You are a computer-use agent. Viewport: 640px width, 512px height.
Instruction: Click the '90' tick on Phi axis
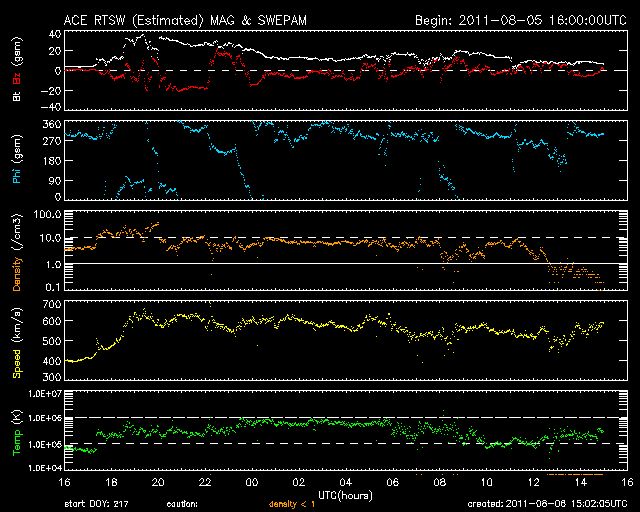pos(56,180)
